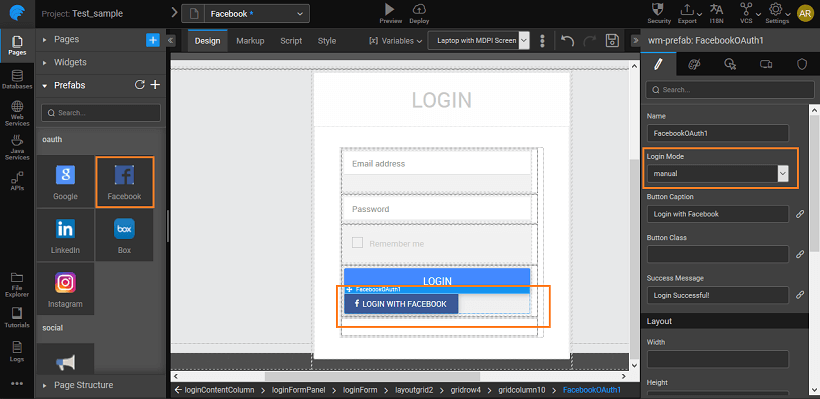Open the Login Mode dropdown

(x=718, y=174)
